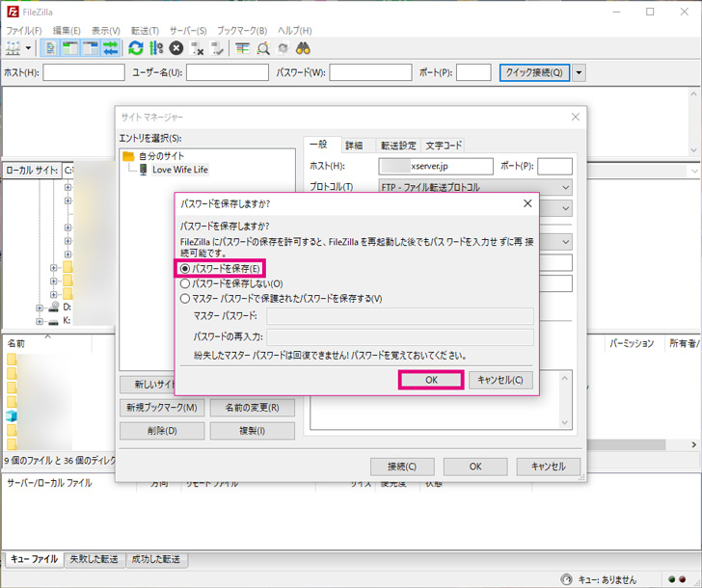This screenshot has width=702, height=588.
Task: Click the D: drive icon in local tree
Action: click(x=54, y=307)
